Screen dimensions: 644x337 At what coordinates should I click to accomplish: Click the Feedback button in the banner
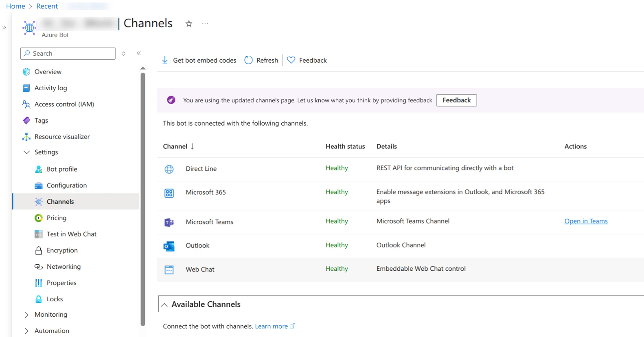click(x=456, y=100)
